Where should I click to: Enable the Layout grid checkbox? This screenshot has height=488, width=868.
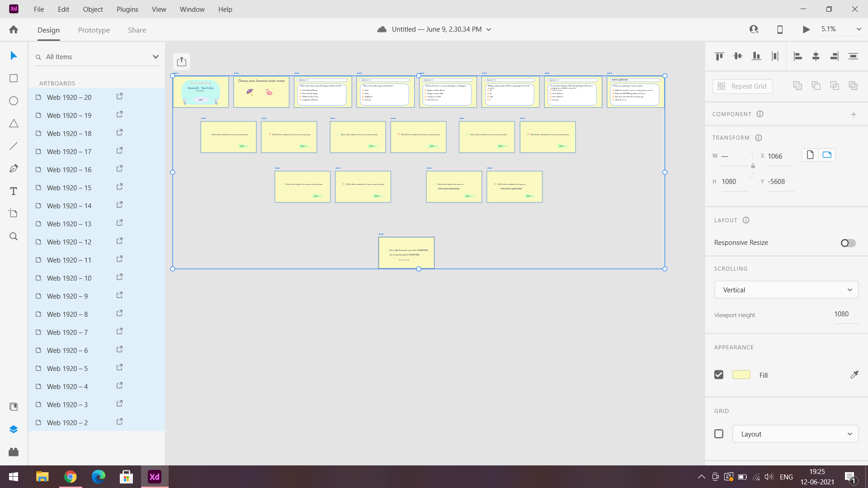tap(719, 434)
